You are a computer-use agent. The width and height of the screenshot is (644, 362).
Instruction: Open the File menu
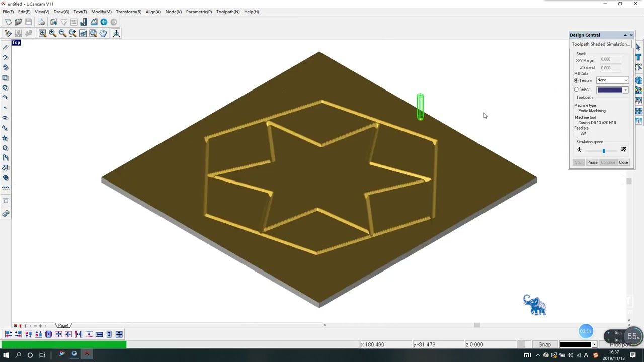tap(8, 12)
